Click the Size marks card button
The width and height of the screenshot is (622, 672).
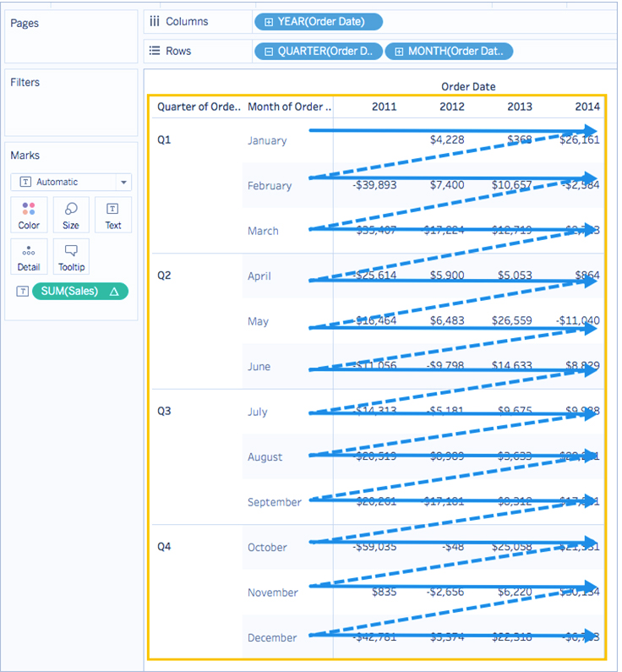[x=71, y=215]
